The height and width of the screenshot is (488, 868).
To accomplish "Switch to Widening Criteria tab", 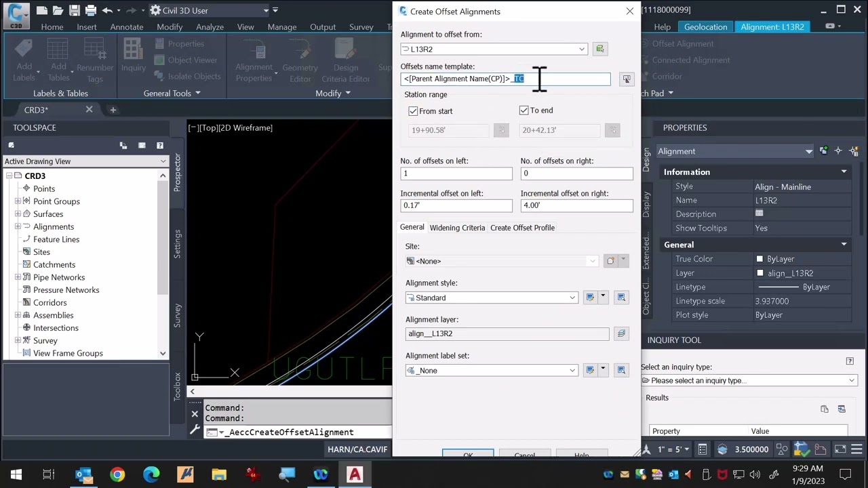I will (x=457, y=228).
